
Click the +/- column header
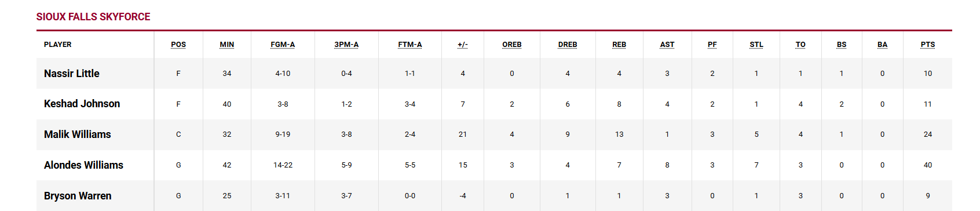coord(463,45)
